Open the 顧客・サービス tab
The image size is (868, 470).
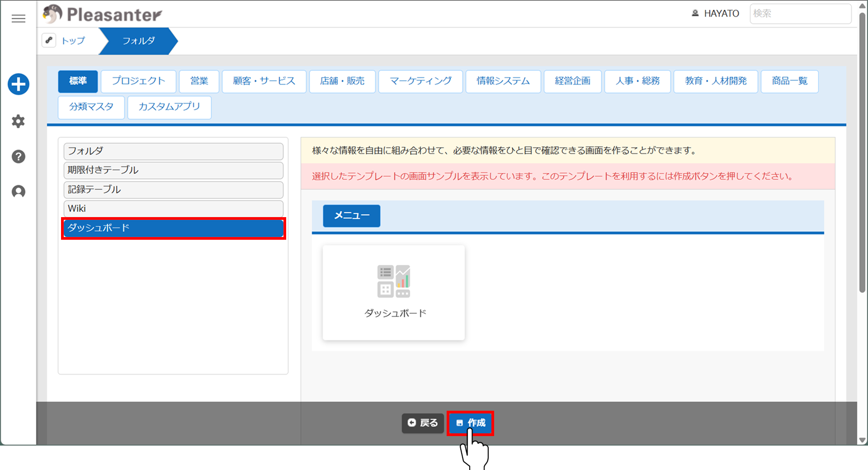point(264,81)
